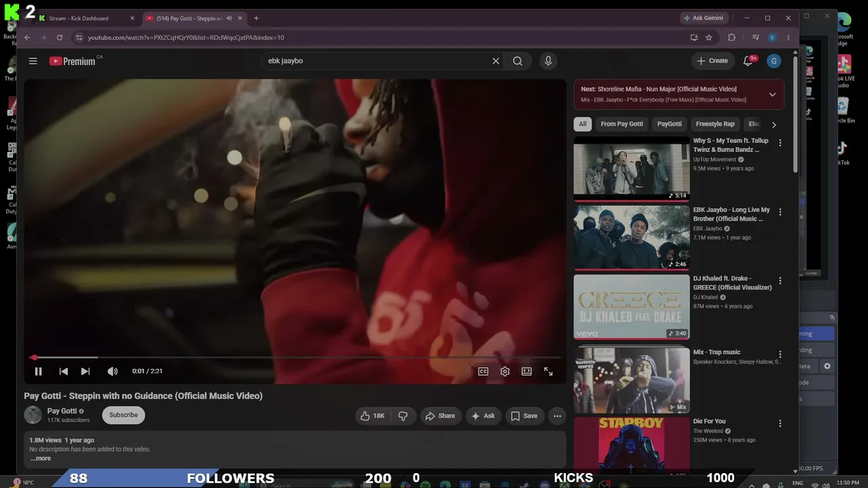
Task: Mute the video volume
Action: click(113, 371)
